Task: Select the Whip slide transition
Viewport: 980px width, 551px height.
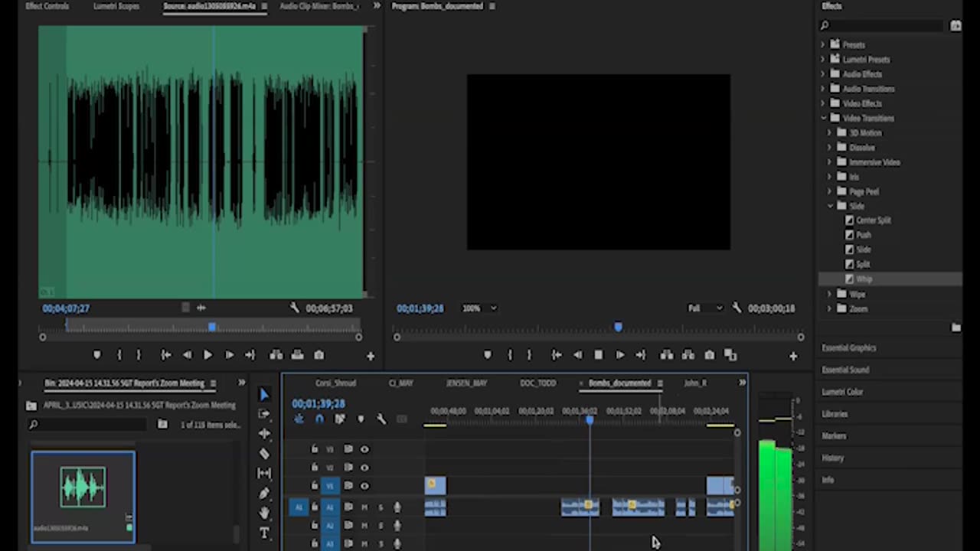Action: (864, 279)
